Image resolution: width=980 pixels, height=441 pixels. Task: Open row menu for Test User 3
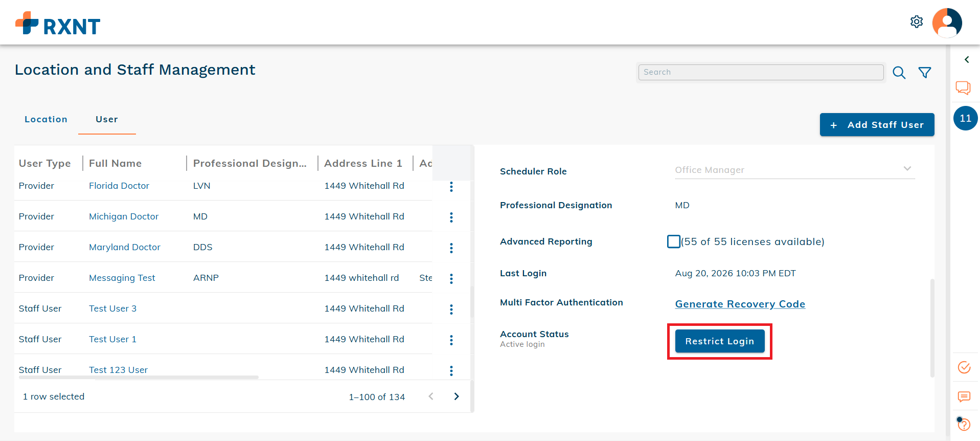click(x=451, y=310)
